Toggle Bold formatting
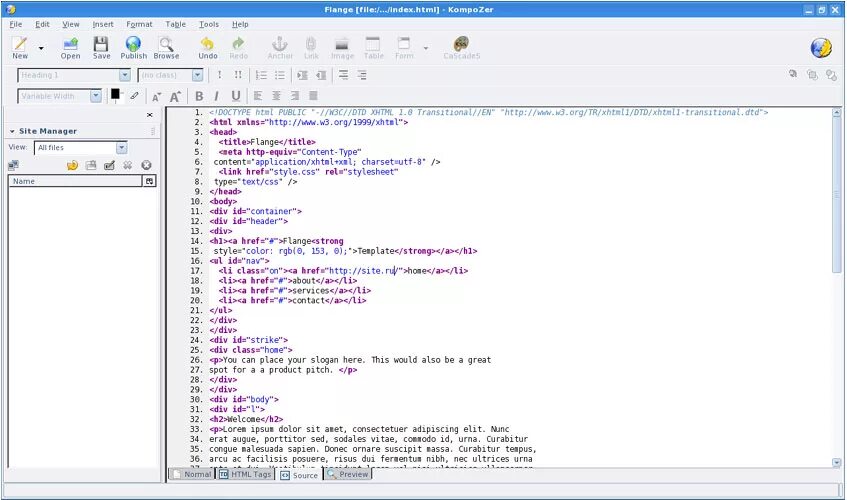847x500 pixels. tap(199, 96)
